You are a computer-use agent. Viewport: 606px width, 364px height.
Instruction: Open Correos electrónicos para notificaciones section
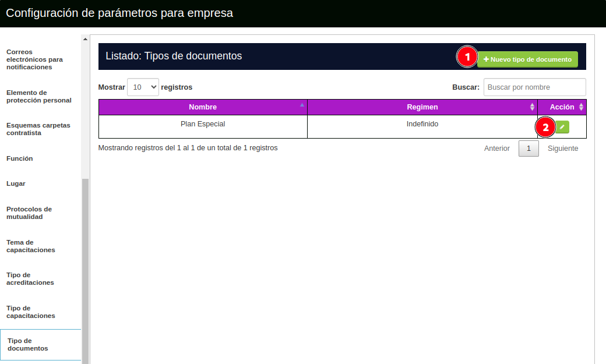pyautogui.click(x=34, y=59)
